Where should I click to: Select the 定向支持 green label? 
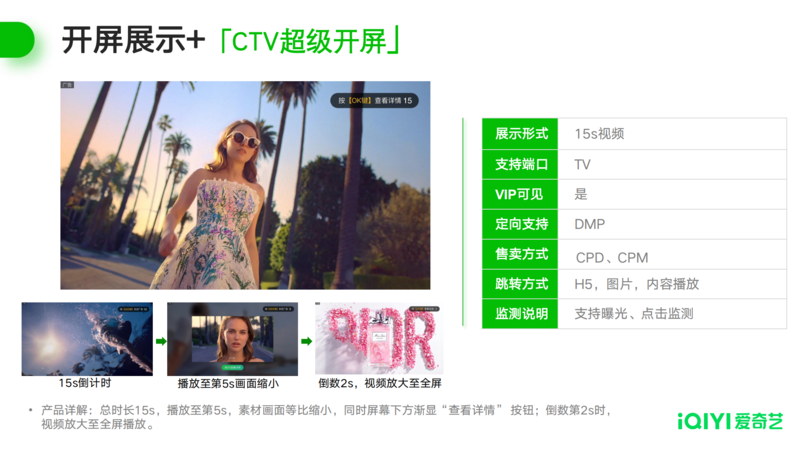point(522,224)
